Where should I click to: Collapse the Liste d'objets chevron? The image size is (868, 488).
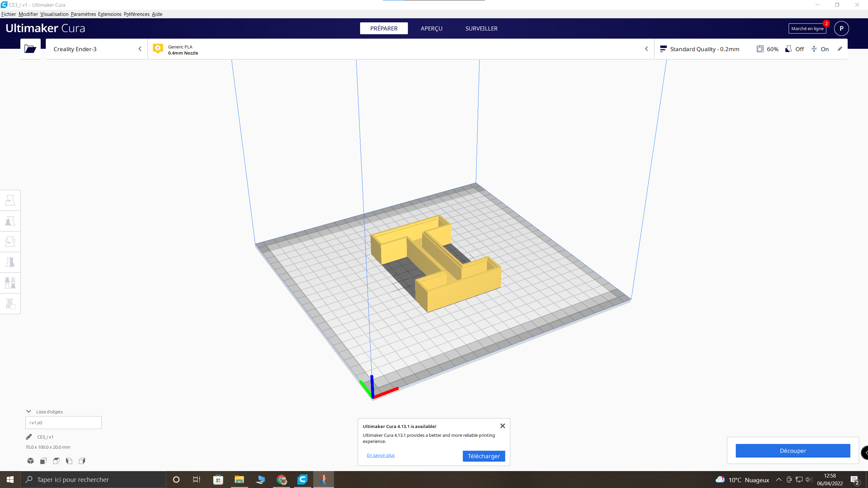click(29, 411)
